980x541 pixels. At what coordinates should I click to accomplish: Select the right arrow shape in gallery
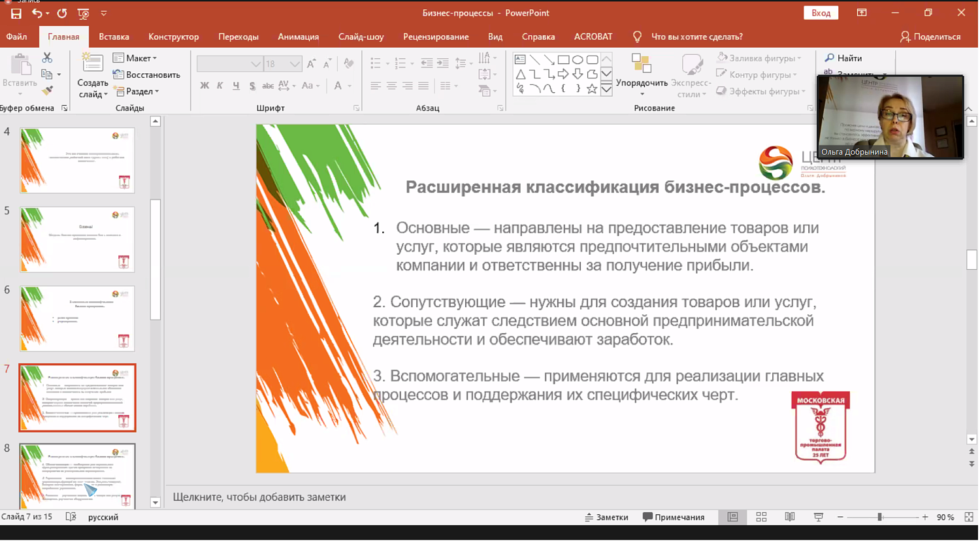click(563, 74)
